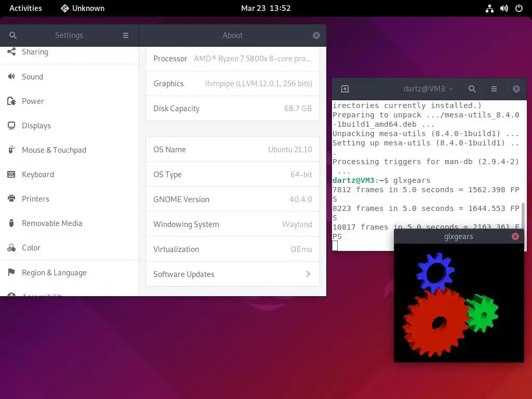Click the green gear in glxgears
The image size is (532, 399).
pos(482,313)
